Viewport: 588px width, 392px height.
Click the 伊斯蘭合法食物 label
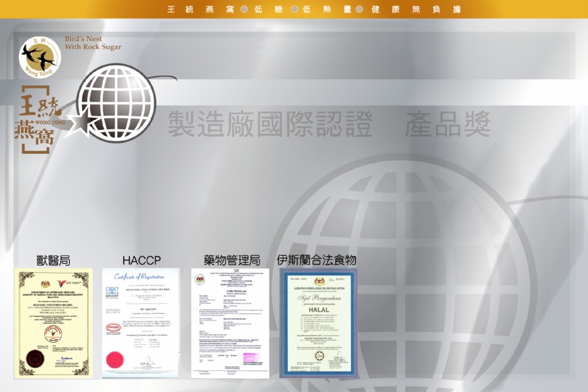[317, 260]
